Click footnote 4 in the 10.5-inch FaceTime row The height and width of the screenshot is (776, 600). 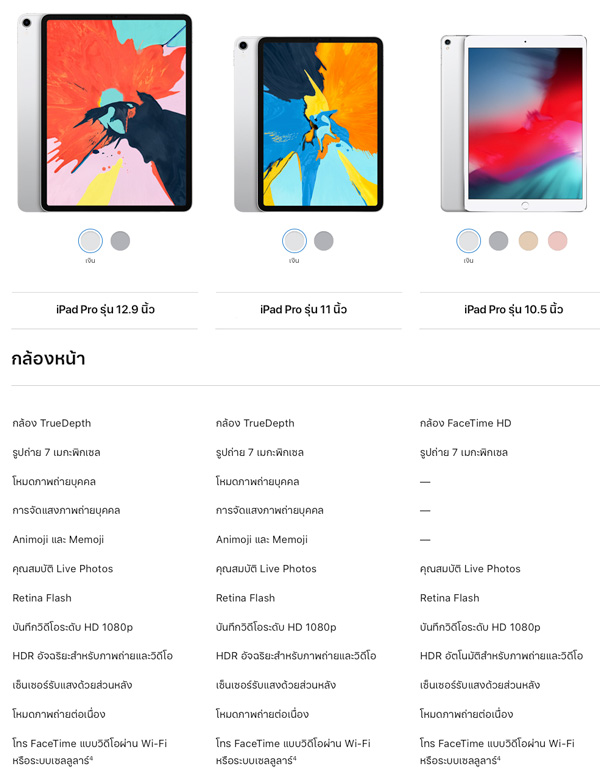point(499,758)
